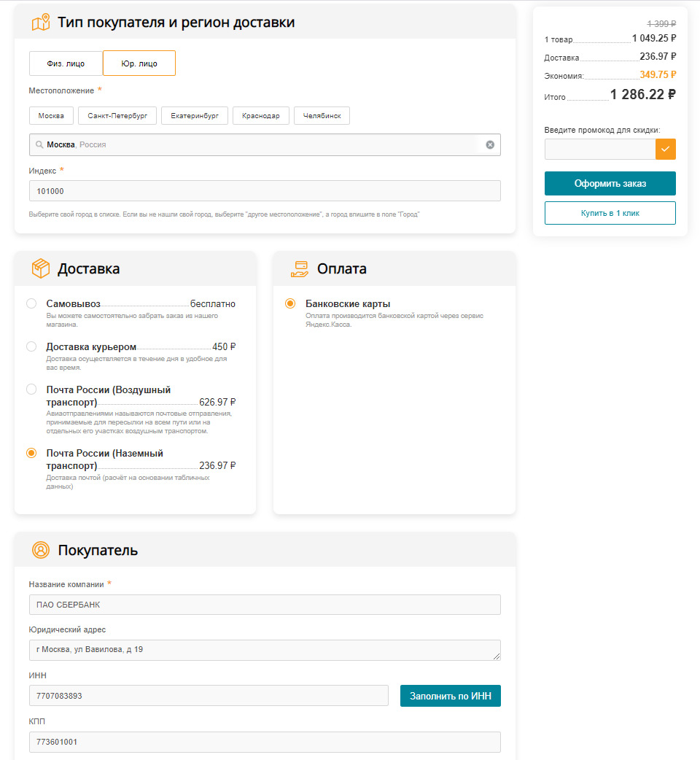Click Купить в 1 клик button
The height and width of the screenshot is (760, 700).
pyautogui.click(x=610, y=213)
